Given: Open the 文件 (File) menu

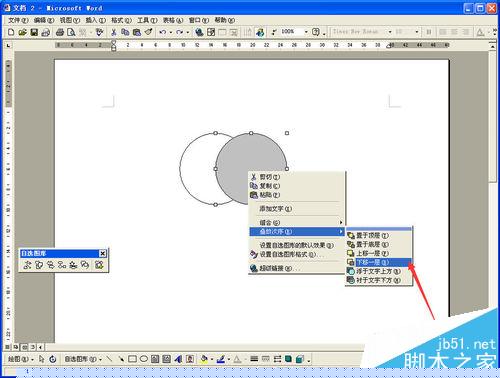Looking at the screenshot, I should pyautogui.click(x=18, y=20).
